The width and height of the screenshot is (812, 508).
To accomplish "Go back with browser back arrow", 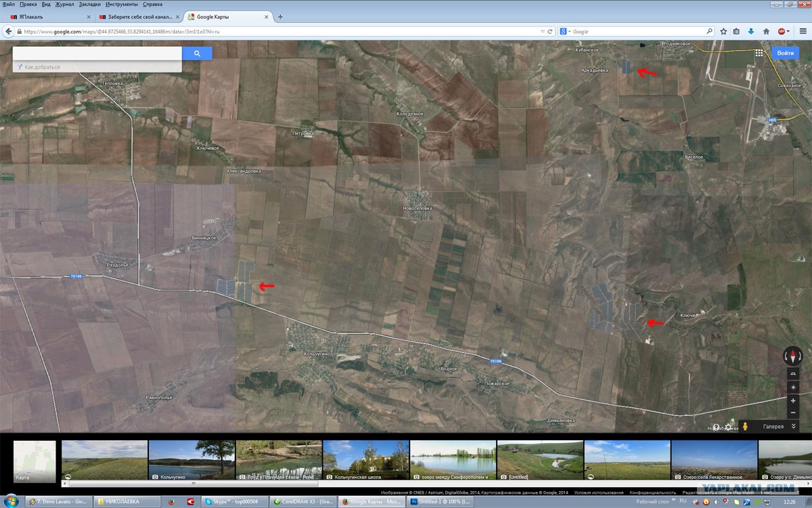I will pos(9,31).
